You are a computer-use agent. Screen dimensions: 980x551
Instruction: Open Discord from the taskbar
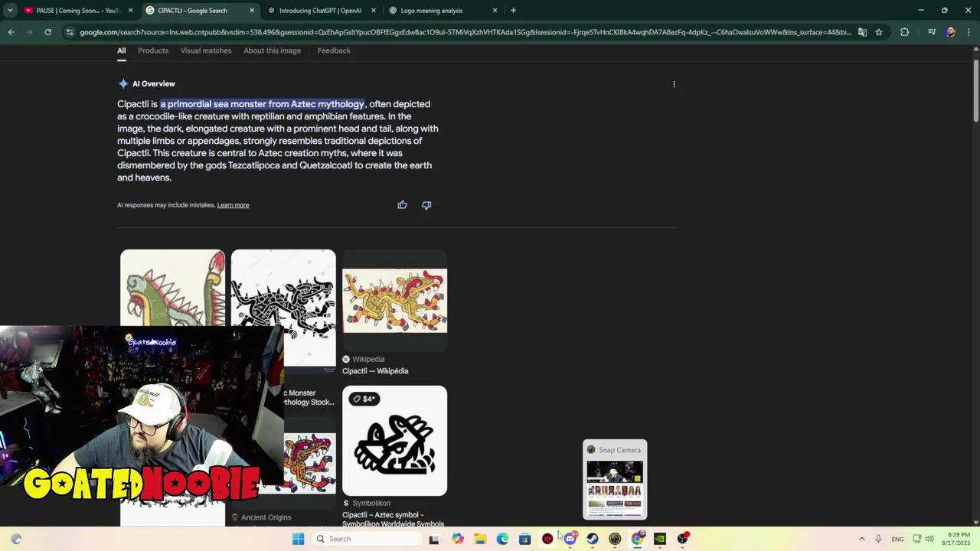tap(570, 539)
